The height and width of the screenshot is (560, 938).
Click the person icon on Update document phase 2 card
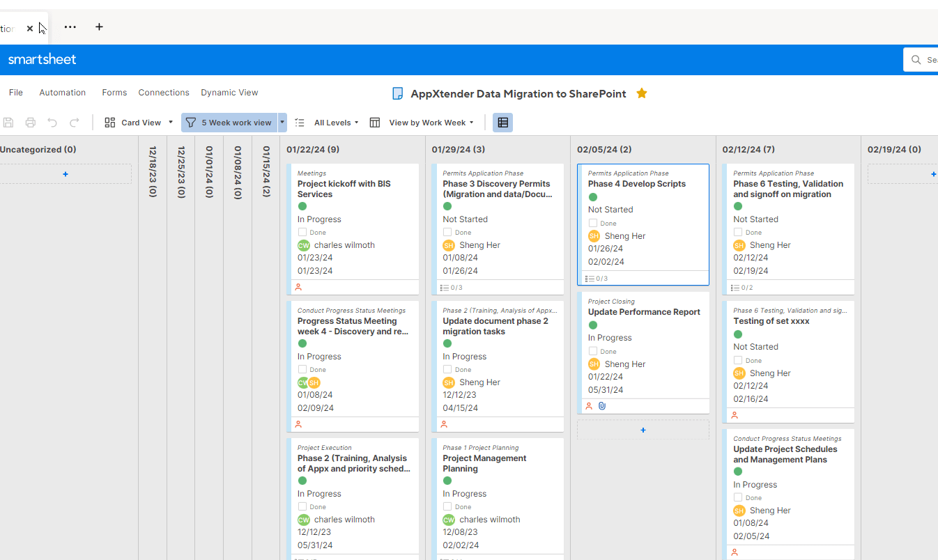[444, 424]
